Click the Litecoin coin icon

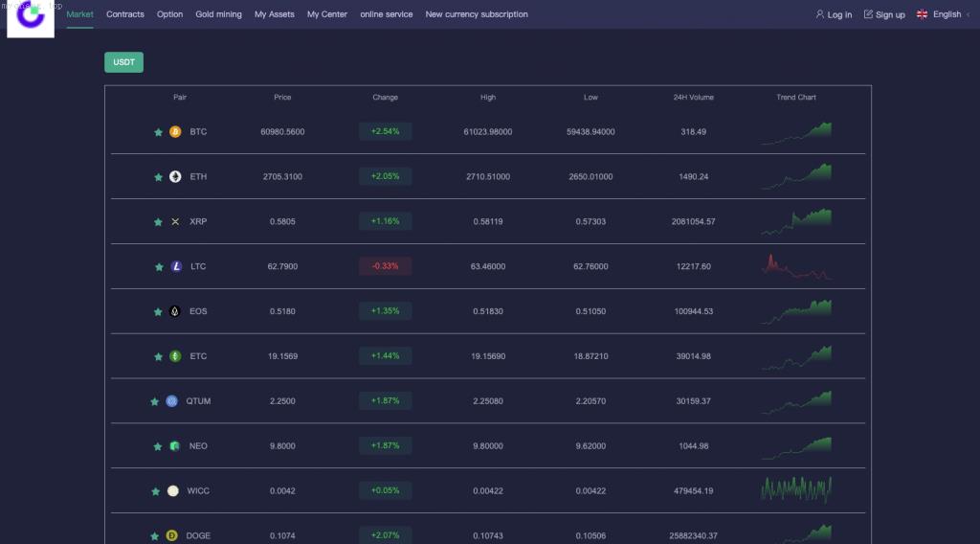pyautogui.click(x=176, y=266)
